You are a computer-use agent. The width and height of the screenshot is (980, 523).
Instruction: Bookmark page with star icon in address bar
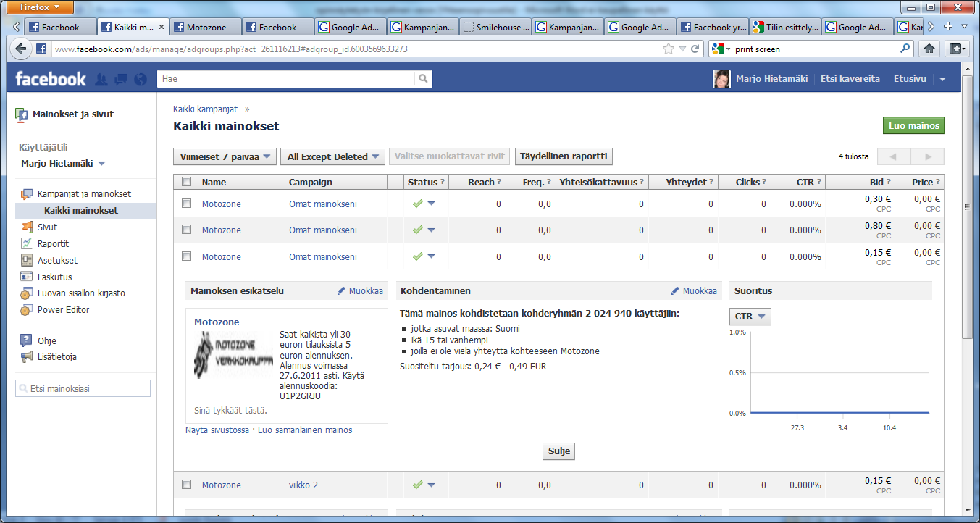[x=669, y=49]
